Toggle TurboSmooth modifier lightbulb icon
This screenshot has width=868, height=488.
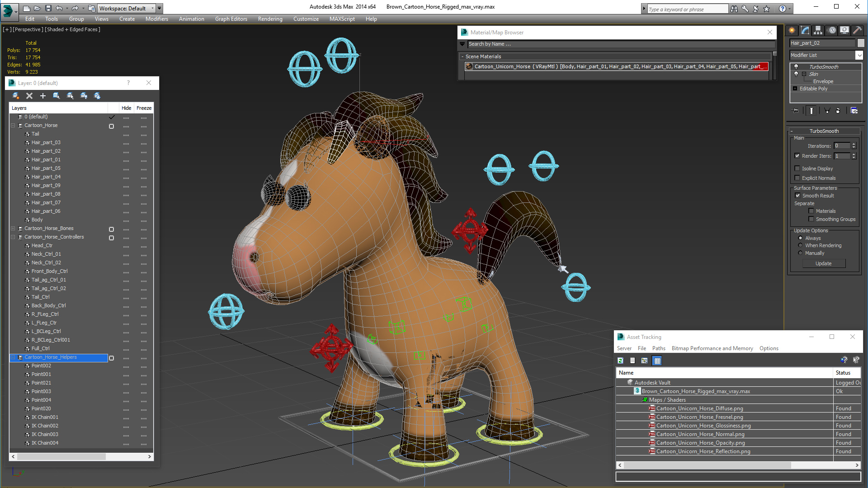point(796,67)
